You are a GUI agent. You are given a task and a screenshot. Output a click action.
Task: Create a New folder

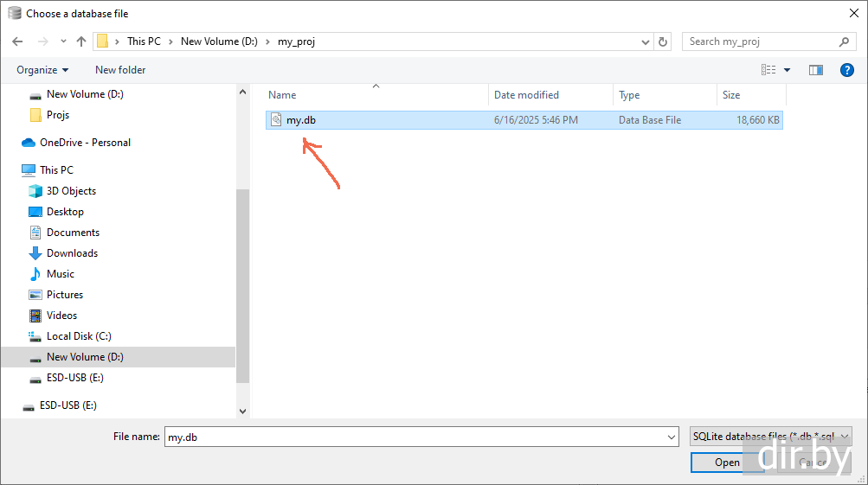pos(120,70)
